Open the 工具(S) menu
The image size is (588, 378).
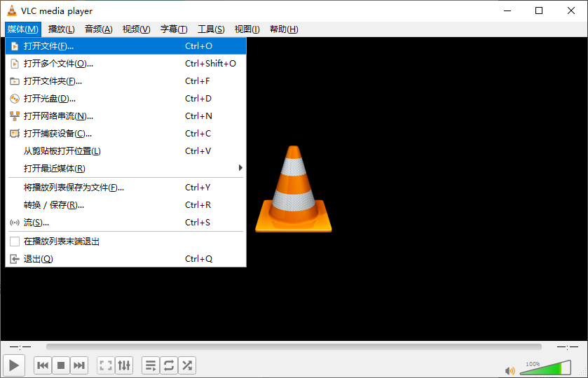[x=211, y=29]
